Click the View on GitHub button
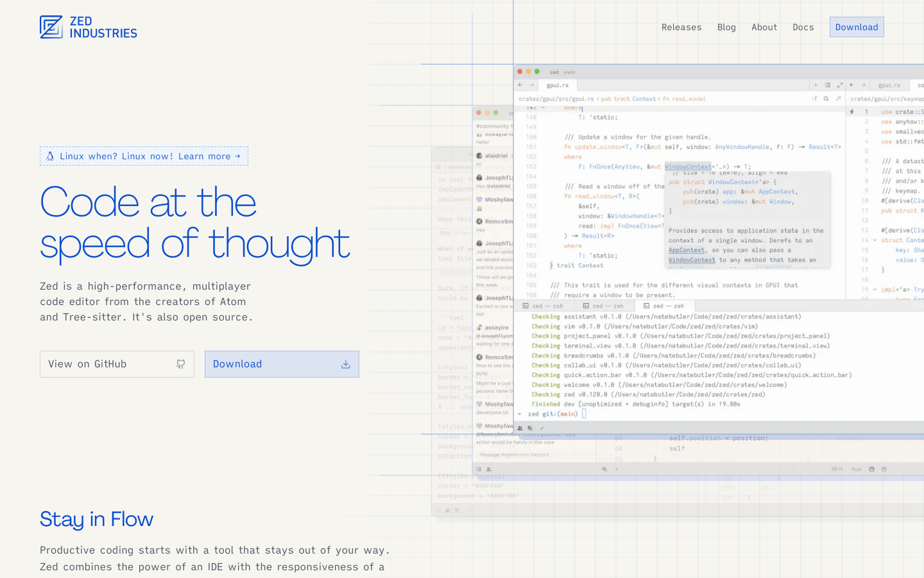Screen dimensions: 924x578 (117, 364)
